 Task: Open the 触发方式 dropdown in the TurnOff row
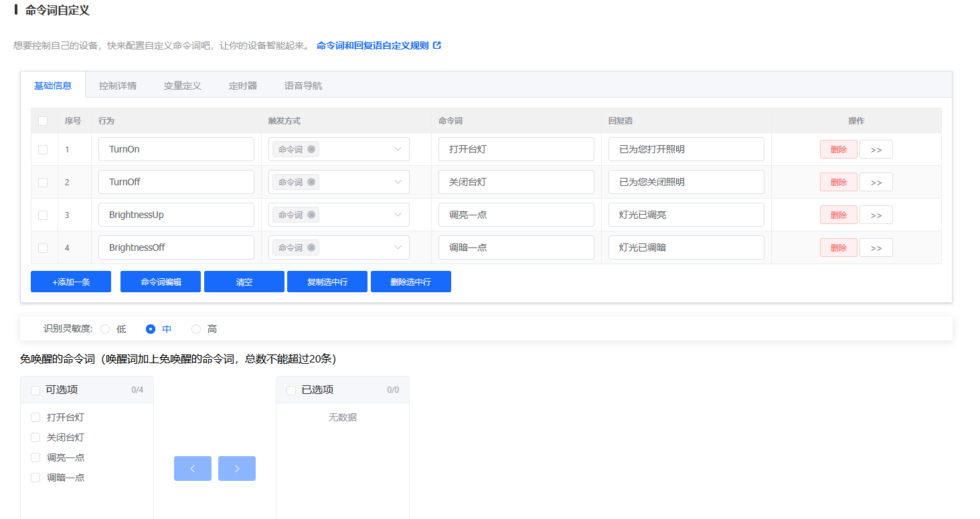click(398, 182)
